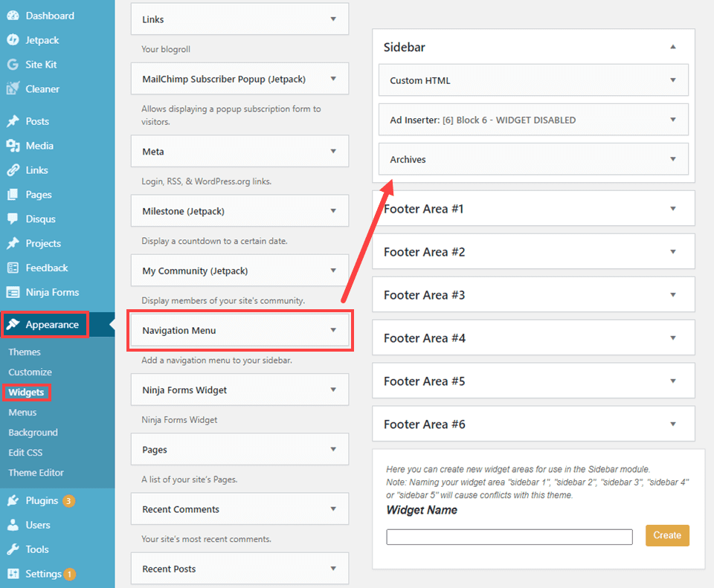Select the Ninja Forms icon
Screen dimensions: 714x588
coord(13,291)
